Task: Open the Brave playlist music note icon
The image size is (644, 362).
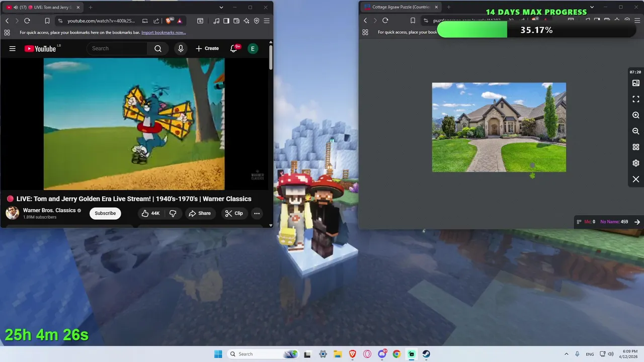Action: tap(216, 21)
